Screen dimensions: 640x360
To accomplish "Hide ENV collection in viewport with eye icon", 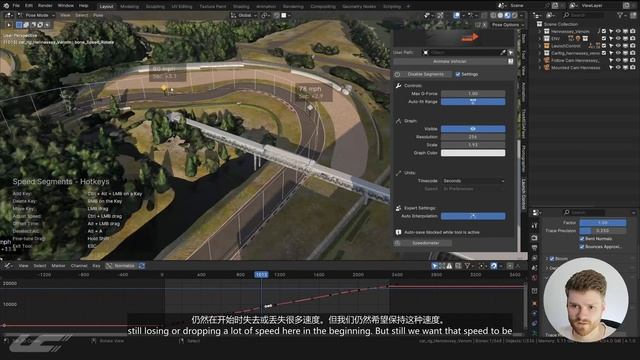I will click(618, 39).
